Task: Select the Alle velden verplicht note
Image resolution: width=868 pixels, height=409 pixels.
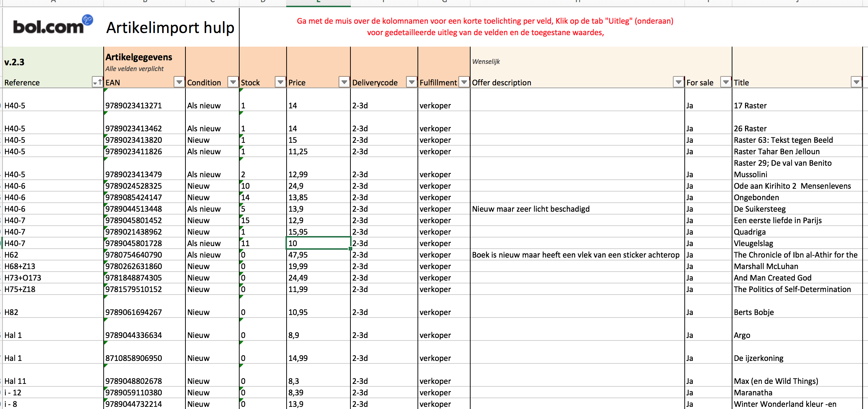Action: coord(135,69)
